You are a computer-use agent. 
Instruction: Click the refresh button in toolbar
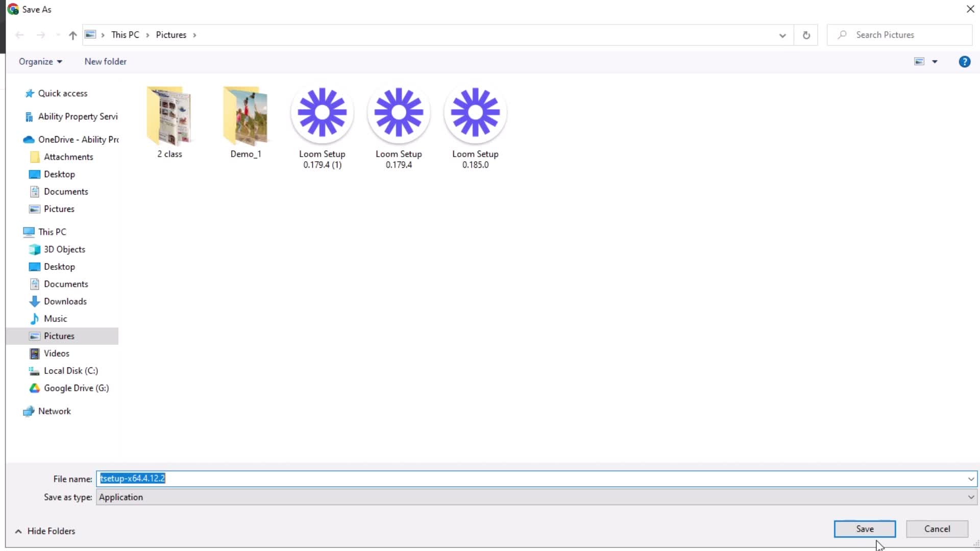click(x=806, y=35)
